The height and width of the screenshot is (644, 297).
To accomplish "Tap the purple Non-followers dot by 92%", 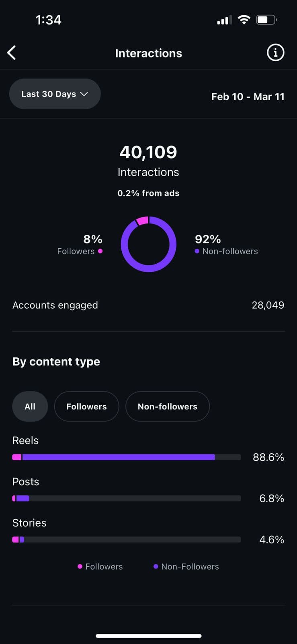I will coord(197,251).
